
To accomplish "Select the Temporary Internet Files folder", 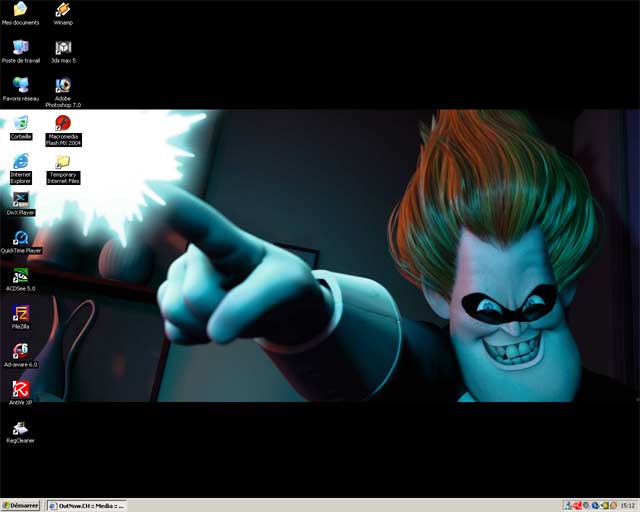I will click(x=63, y=169).
